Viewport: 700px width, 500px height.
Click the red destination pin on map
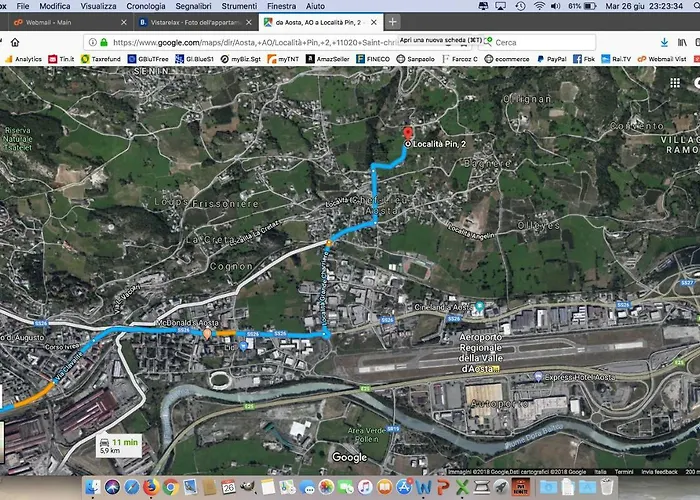point(408,134)
